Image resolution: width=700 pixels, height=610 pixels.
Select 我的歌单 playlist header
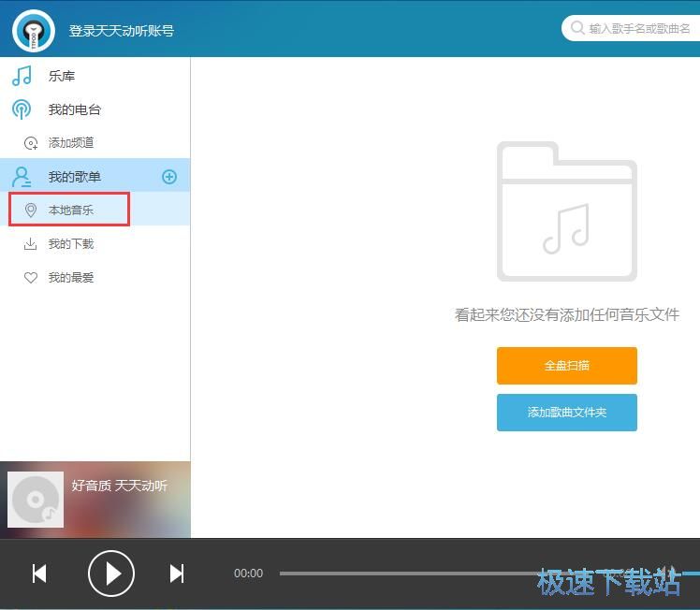point(95,177)
